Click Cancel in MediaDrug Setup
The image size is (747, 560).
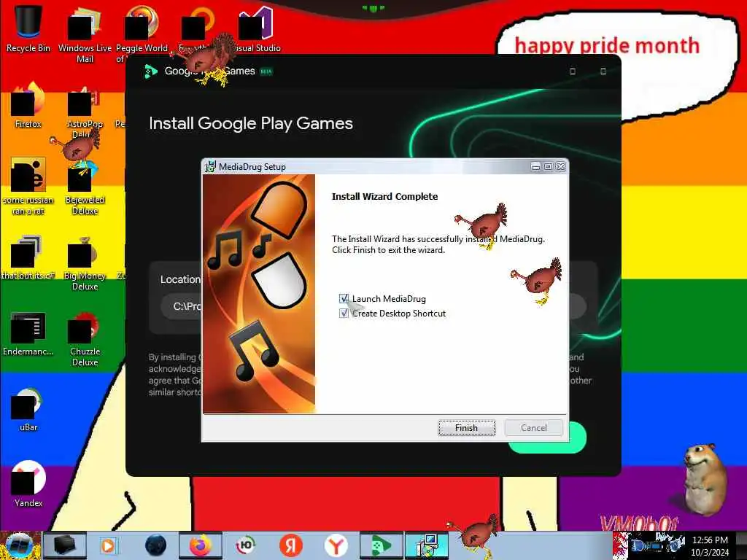click(x=533, y=427)
